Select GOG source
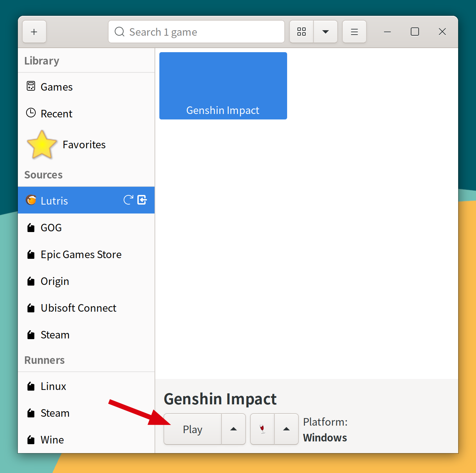This screenshot has height=473, width=476. tap(86, 228)
